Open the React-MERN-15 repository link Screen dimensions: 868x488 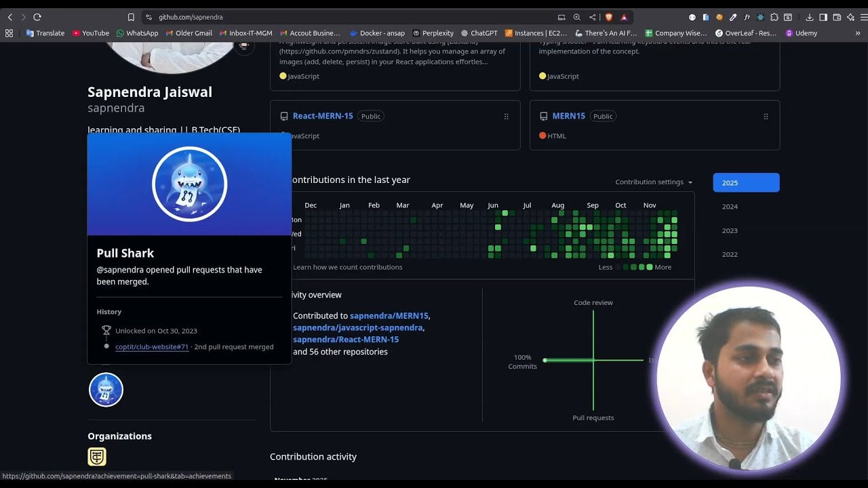point(323,116)
